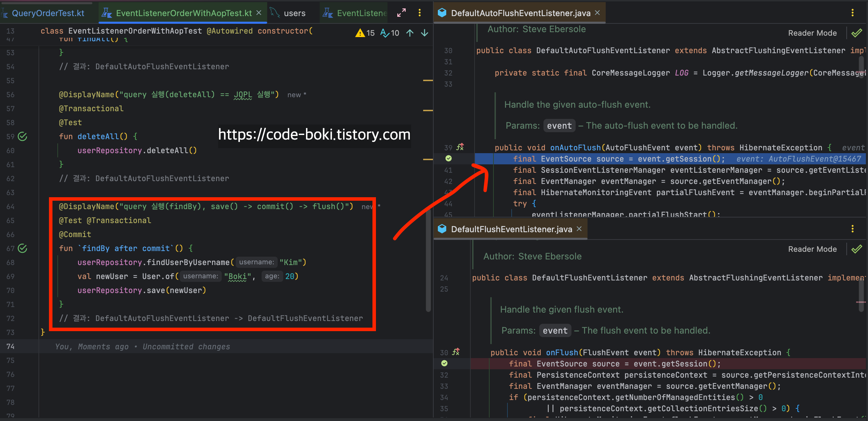Open left editor tab options menu

(420, 13)
